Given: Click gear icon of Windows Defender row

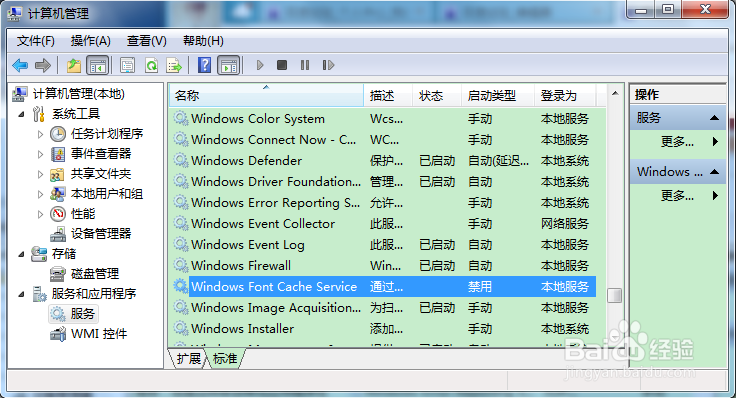Looking at the screenshot, I should pos(181,160).
